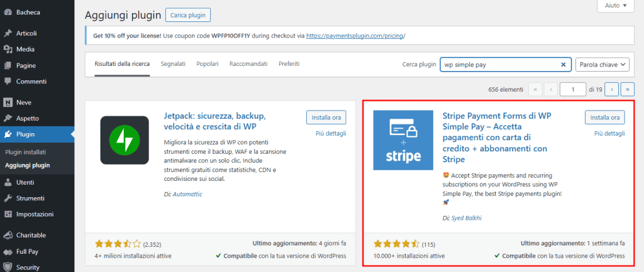644x272 pixels.
Task: Click the Utenti user icon
Action: (x=8, y=182)
